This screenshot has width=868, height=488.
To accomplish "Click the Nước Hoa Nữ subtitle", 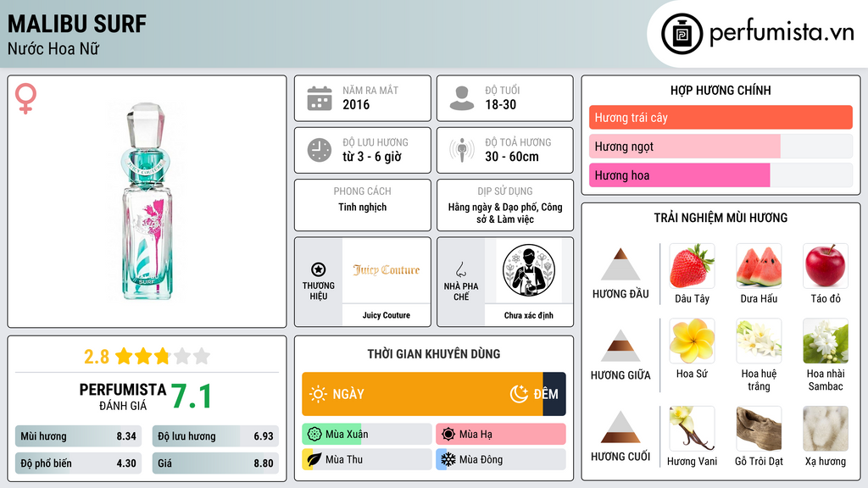I will click(x=53, y=48).
